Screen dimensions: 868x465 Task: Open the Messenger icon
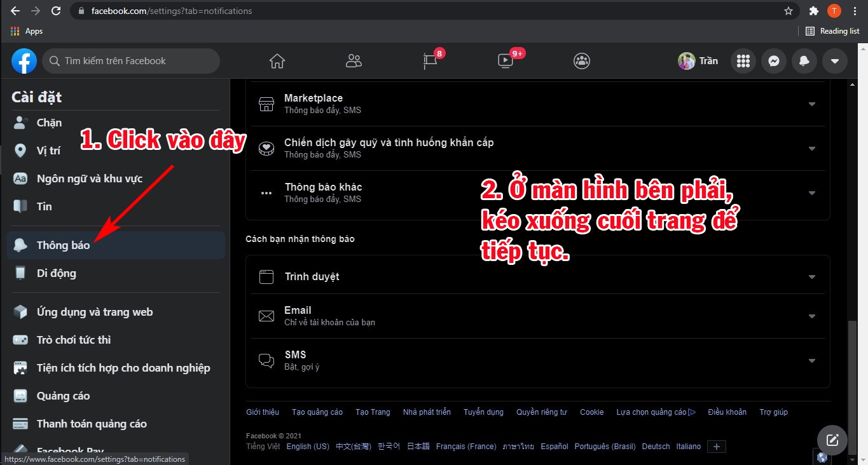(x=774, y=61)
